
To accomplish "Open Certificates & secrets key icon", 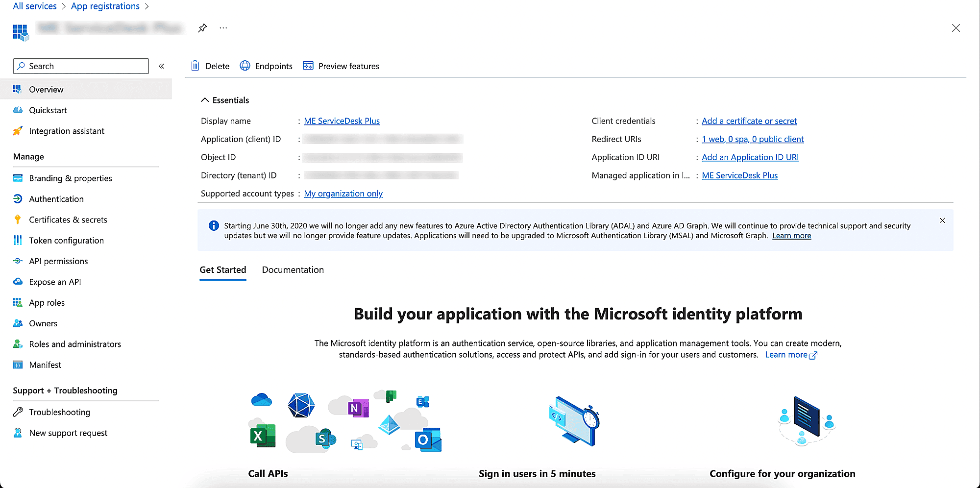I will (18, 220).
